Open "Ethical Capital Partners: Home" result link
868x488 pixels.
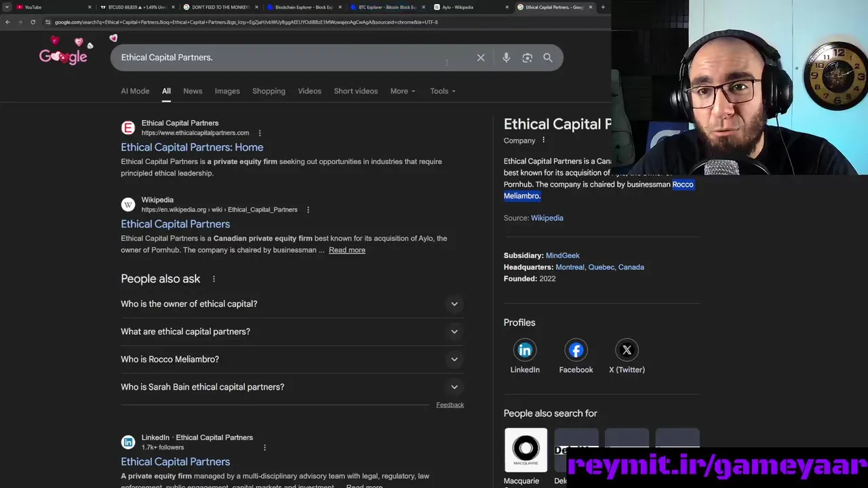click(x=192, y=147)
